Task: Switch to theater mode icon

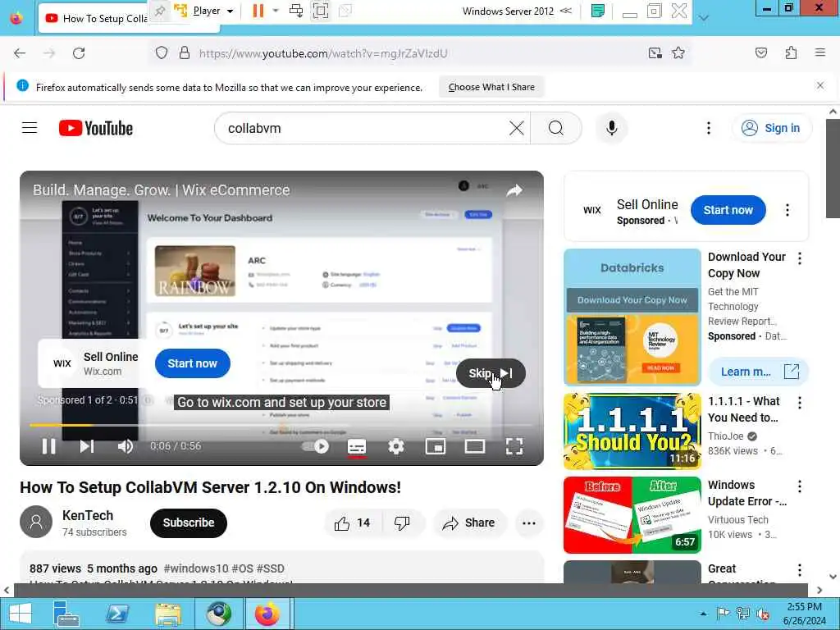Action: [x=475, y=446]
